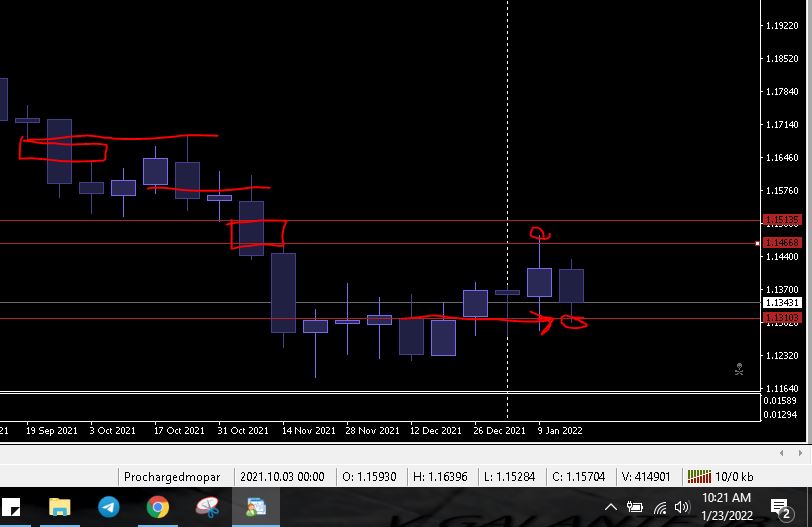Select the 1.15135 red price label
The width and height of the screenshot is (812, 527).
[782, 220]
